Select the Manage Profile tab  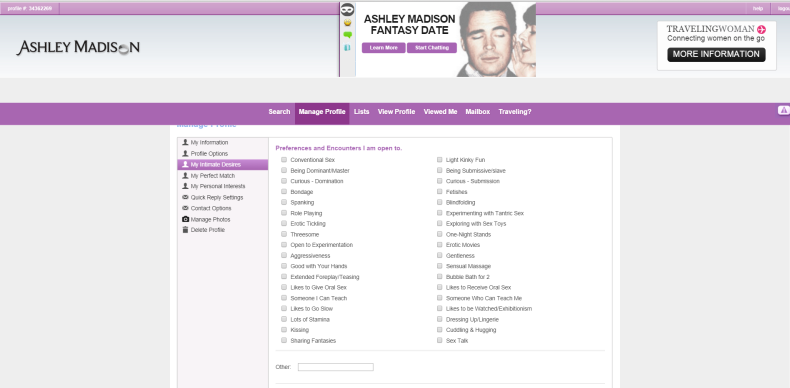(x=322, y=113)
